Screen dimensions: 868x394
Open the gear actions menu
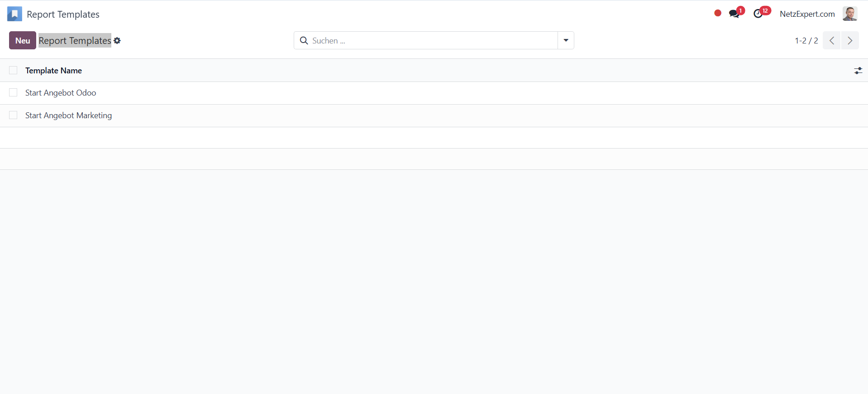click(117, 41)
